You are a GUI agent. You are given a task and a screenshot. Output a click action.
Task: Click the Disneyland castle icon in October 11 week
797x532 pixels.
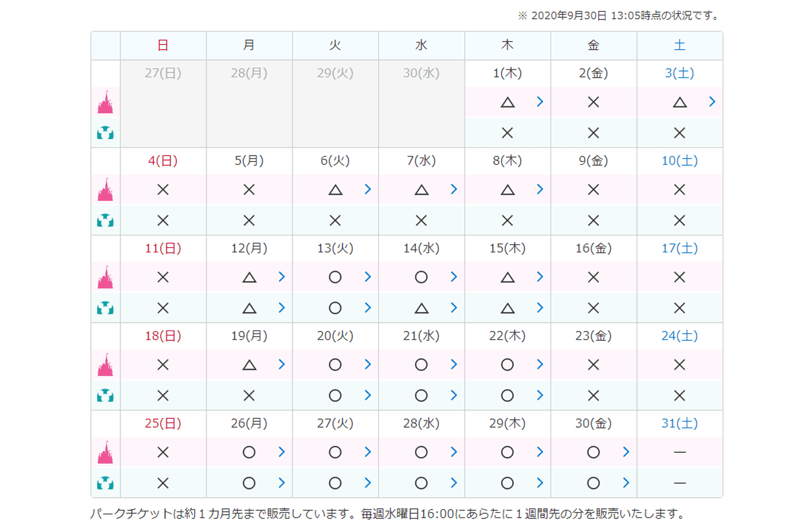pos(105,277)
